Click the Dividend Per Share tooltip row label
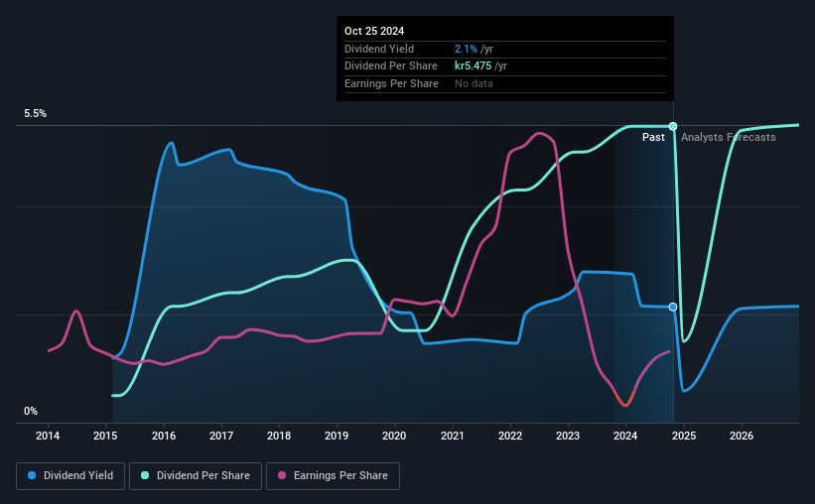Viewport: 815px width, 504px height. 391,66
